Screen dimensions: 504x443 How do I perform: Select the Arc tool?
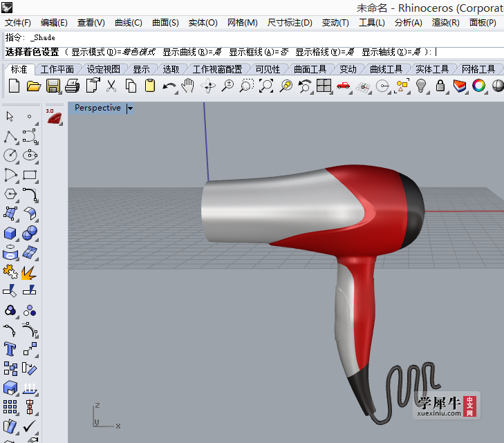point(10,175)
